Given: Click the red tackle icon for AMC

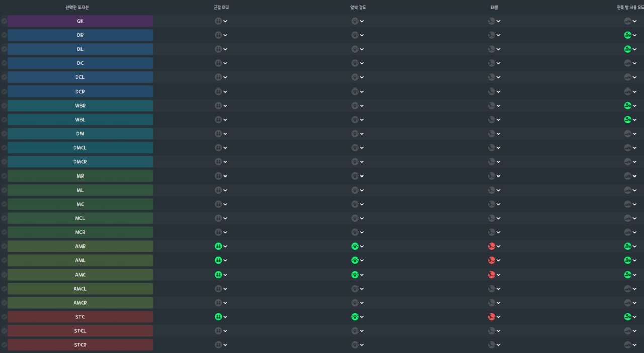Looking at the screenshot, I should tap(491, 275).
